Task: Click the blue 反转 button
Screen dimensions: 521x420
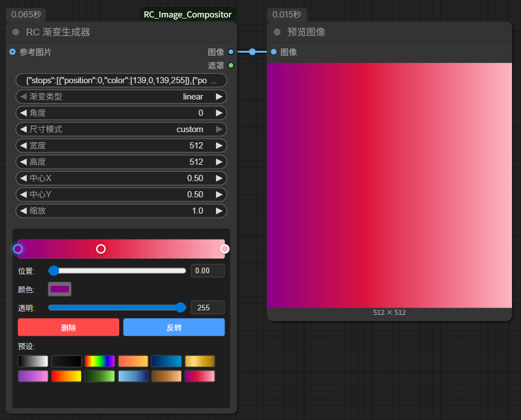Action: click(x=174, y=327)
